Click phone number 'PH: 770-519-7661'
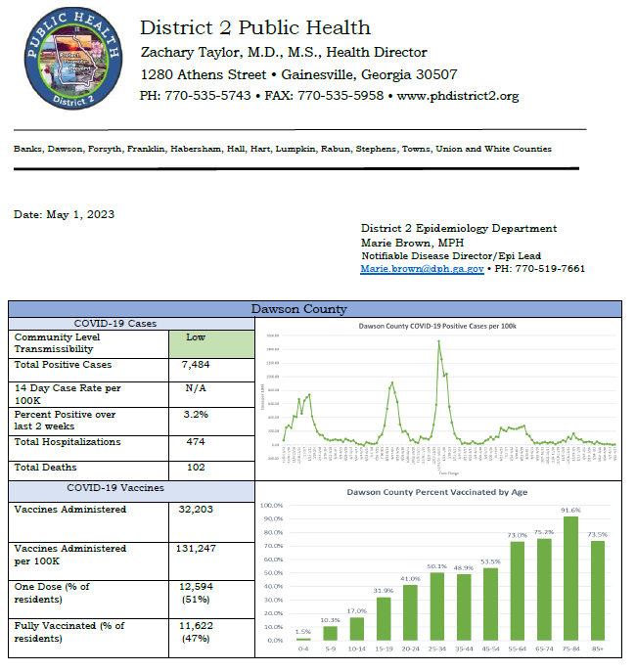The width and height of the screenshot is (636, 672). point(539,269)
